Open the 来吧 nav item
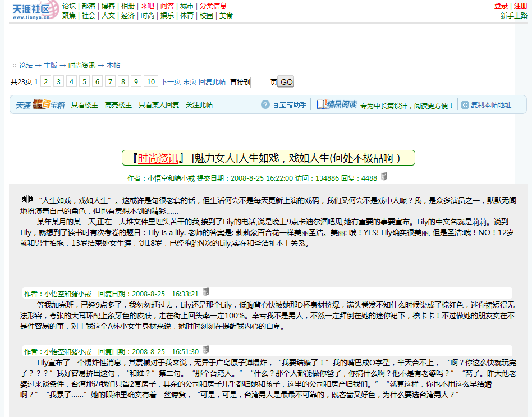Image resolution: width=532 pixels, height=417 pixels. [148, 6]
